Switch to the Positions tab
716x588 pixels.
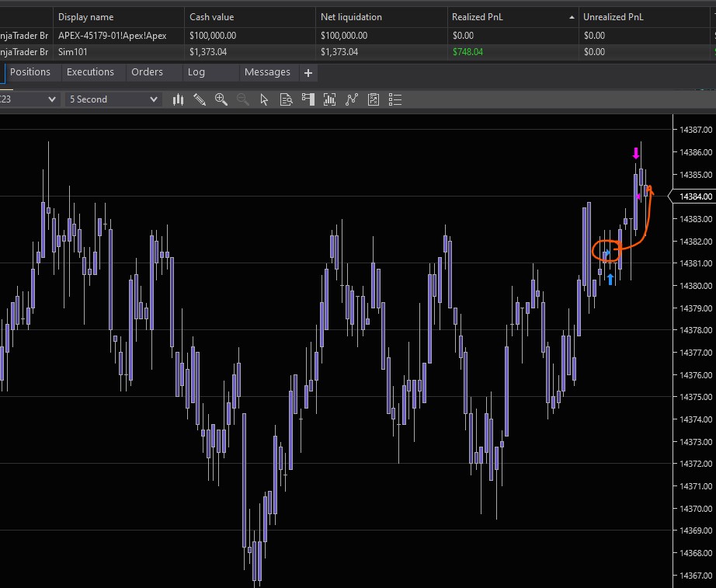coord(30,72)
